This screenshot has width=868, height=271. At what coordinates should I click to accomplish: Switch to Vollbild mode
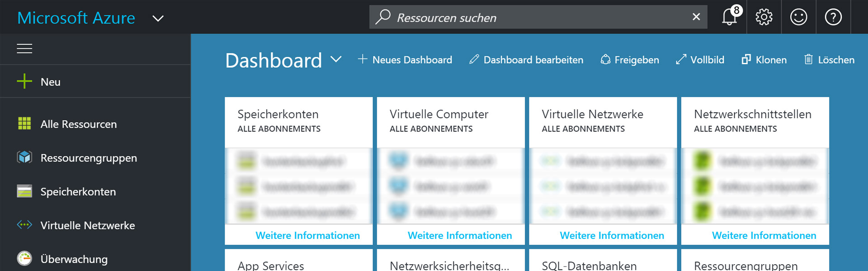pos(700,60)
